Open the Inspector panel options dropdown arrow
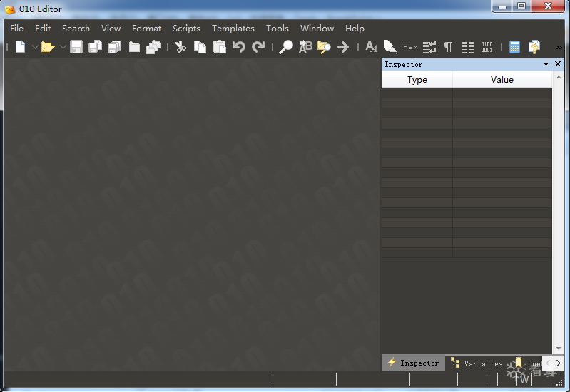This screenshot has width=570, height=392. 546,64
